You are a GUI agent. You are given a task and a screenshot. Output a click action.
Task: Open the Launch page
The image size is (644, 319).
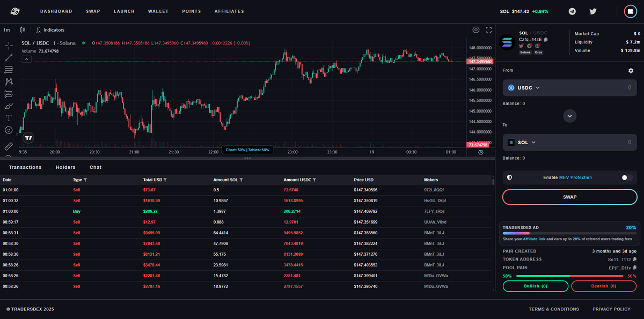(124, 11)
